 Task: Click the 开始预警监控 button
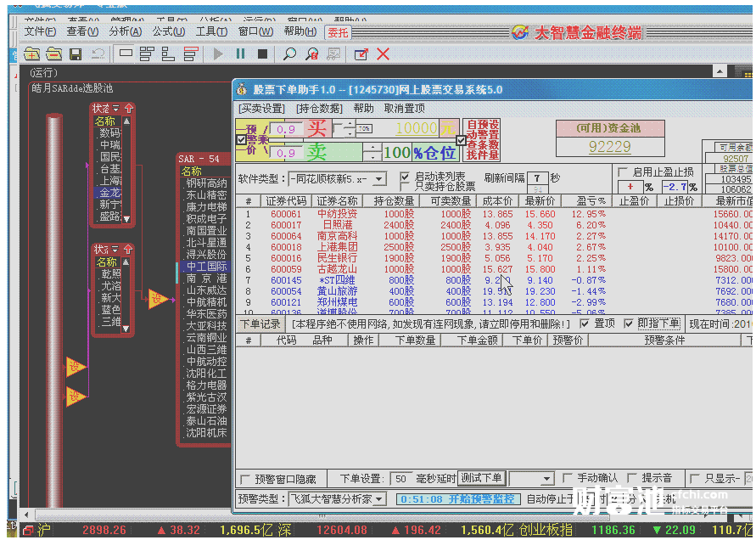(457, 499)
